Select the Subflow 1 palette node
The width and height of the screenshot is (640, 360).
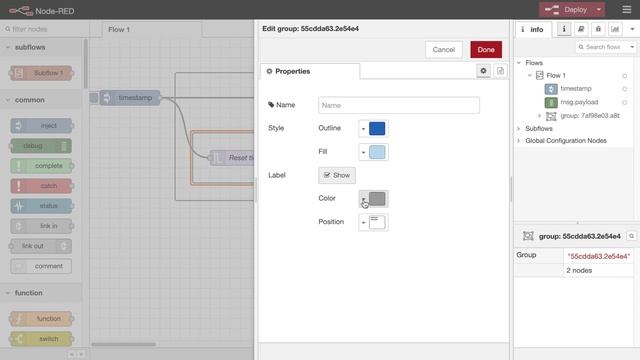click(x=41, y=73)
